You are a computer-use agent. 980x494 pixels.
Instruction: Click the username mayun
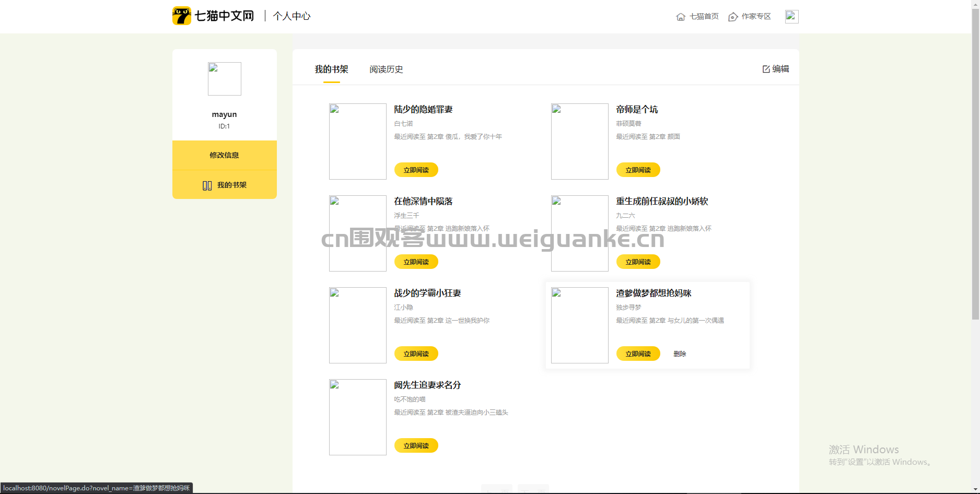(x=224, y=114)
